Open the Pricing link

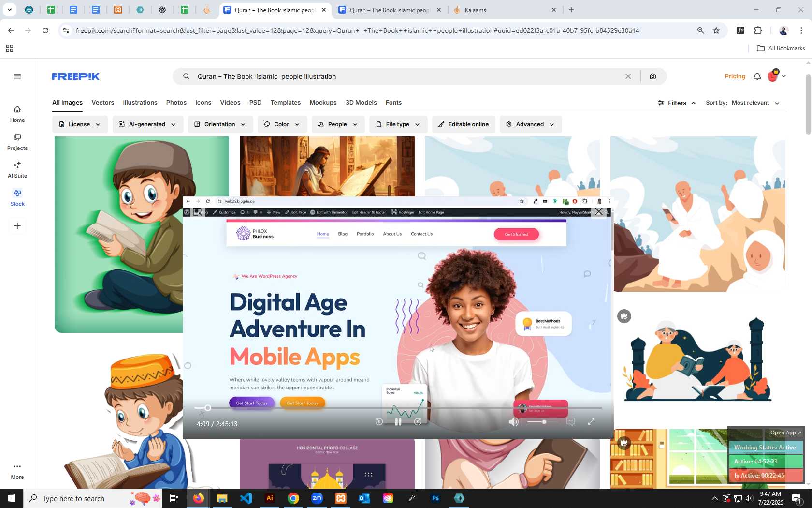[735, 76]
